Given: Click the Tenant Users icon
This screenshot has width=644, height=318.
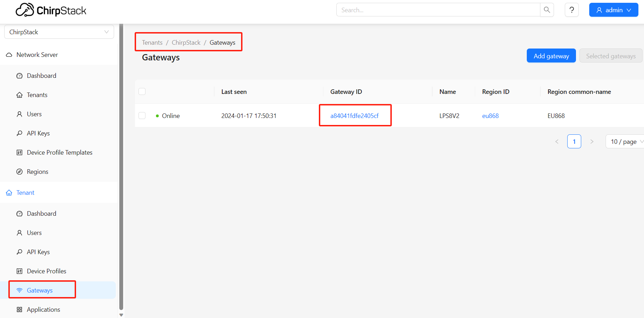Looking at the screenshot, I should (x=20, y=233).
